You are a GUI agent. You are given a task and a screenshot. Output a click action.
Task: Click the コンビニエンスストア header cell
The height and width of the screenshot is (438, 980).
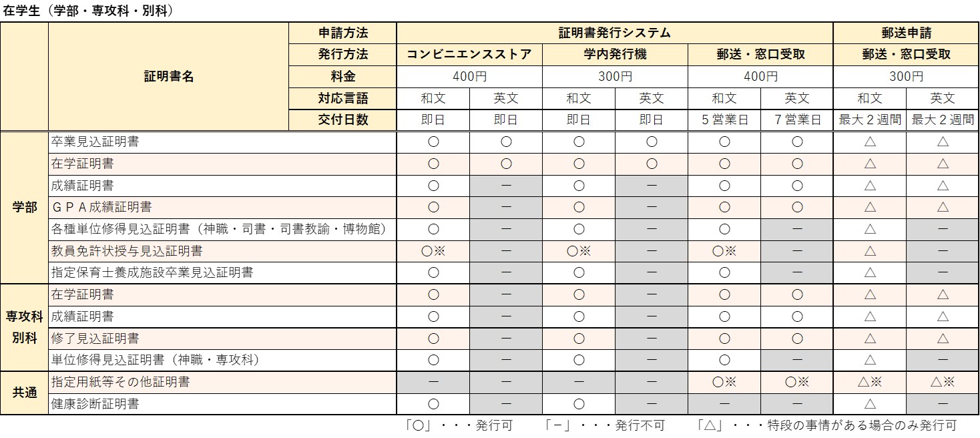(469, 55)
